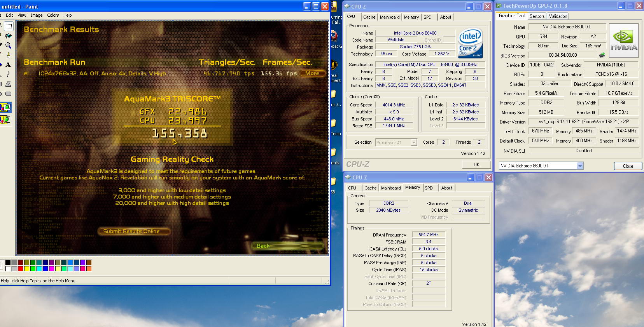
Task: Click the Intel Core 2 Duo logo
Action: 471,43
